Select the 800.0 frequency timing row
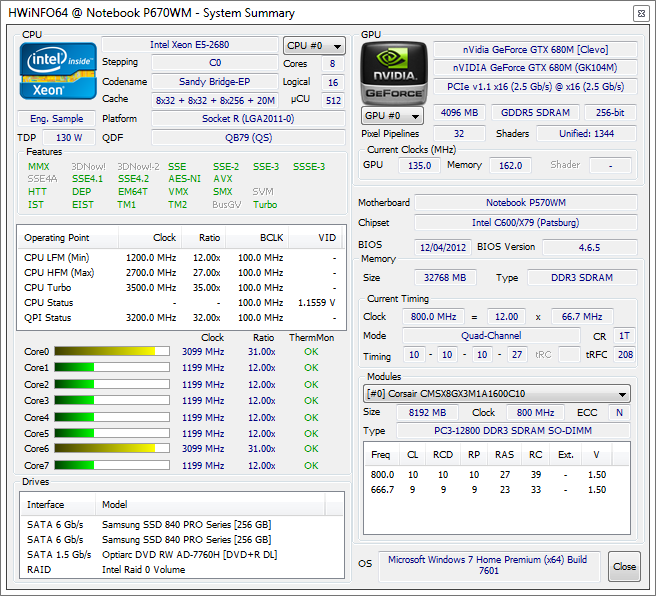 [x=497, y=475]
